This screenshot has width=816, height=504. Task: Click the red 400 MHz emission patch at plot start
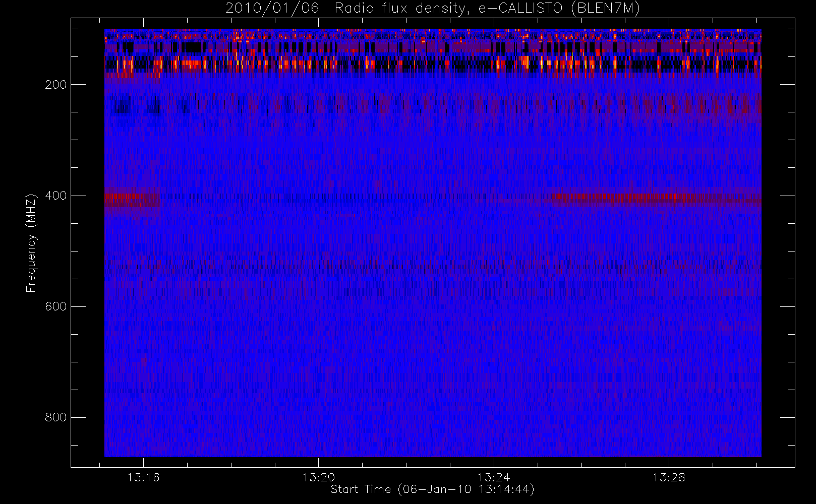click(132, 200)
